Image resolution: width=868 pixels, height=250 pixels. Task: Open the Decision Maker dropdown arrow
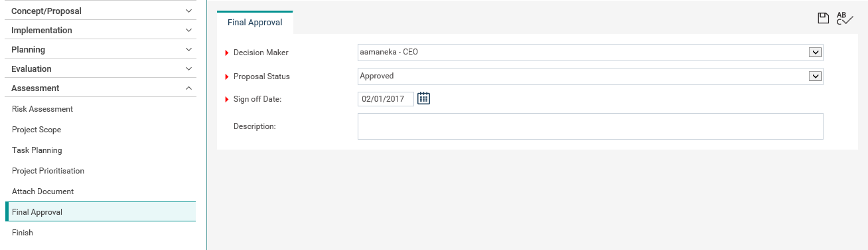[x=815, y=53]
